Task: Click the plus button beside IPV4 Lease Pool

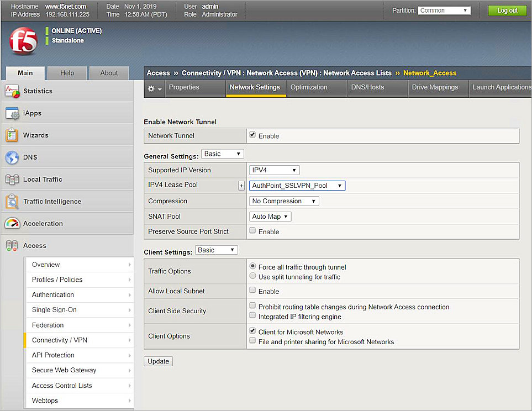Action: tap(241, 185)
